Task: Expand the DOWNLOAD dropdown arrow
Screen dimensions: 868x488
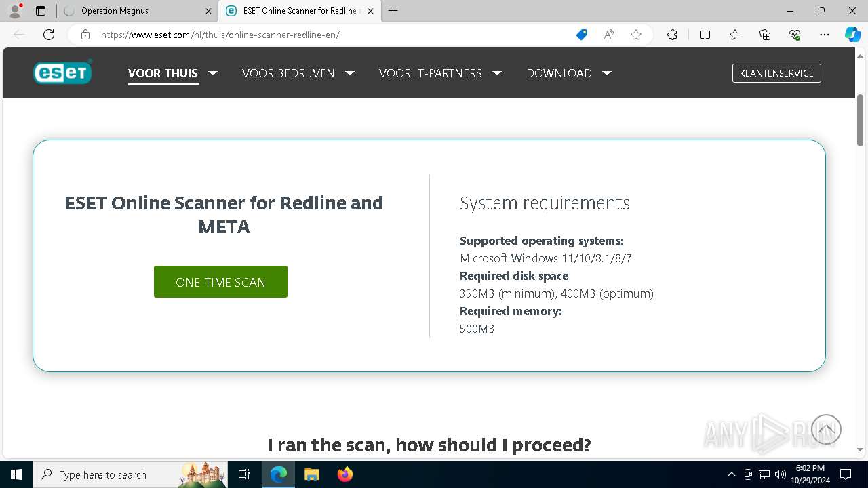Action: click(x=607, y=73)
